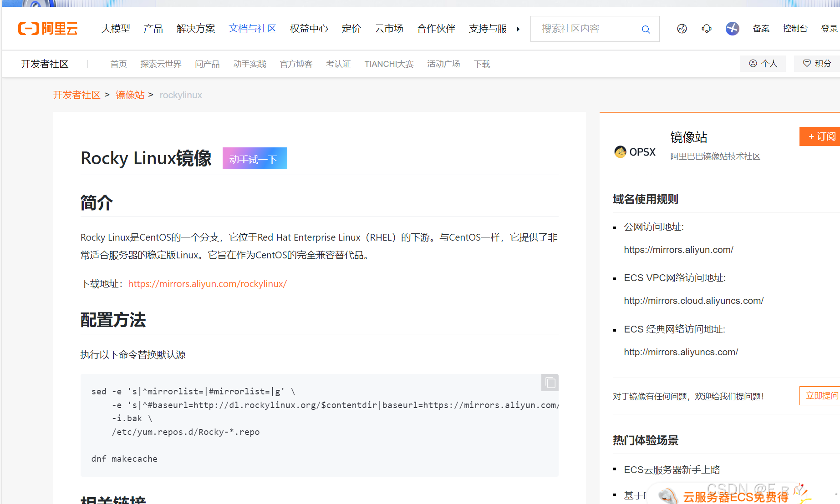
Task: Switch to 官方博客 tab
Action: point(296,64)
